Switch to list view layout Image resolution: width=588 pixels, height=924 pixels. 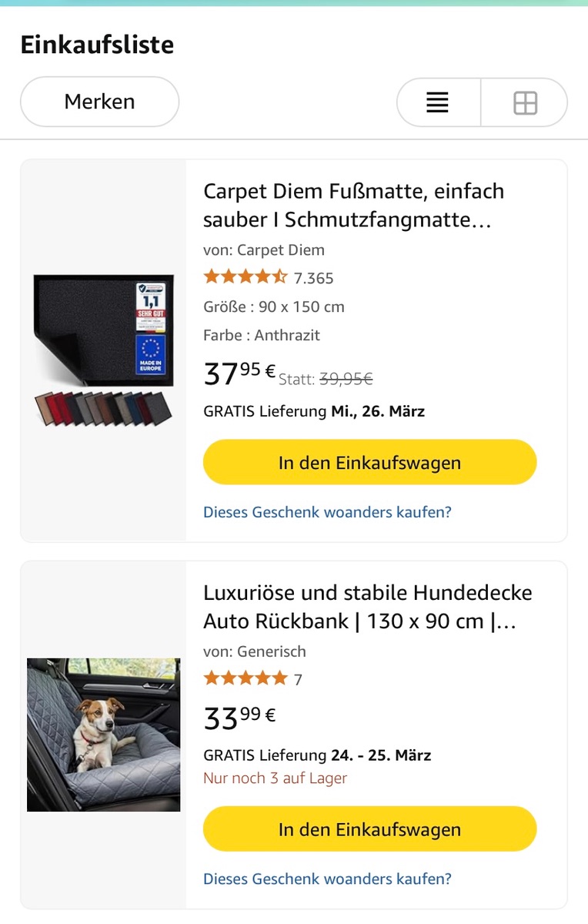[x=438, y=102]
